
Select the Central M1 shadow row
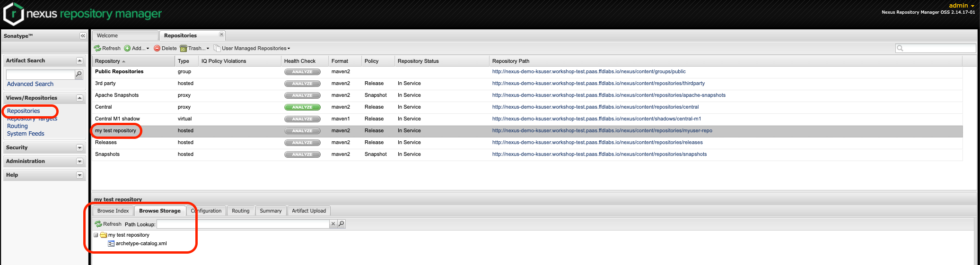tap(527, 119)
